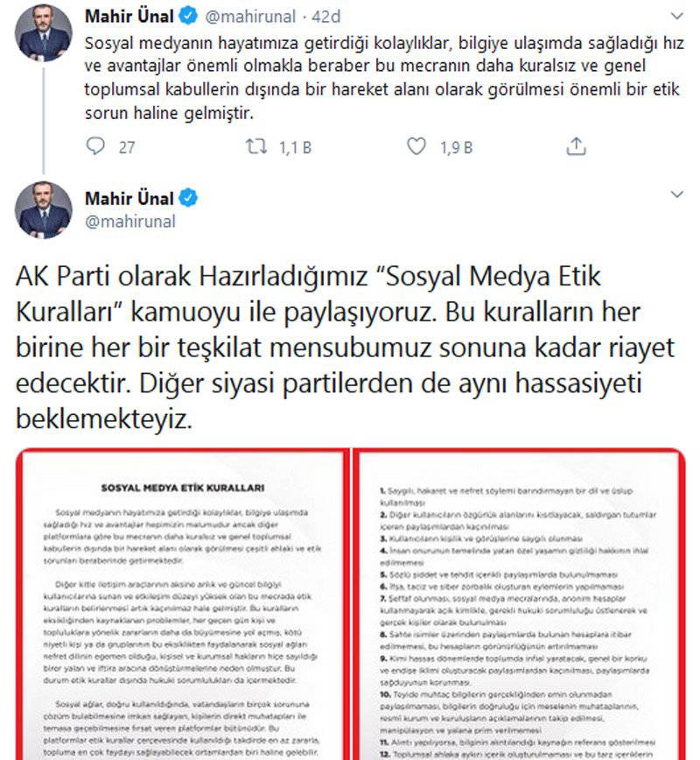
Task: Open the 42d timestamp link
Action: [326, 17]
